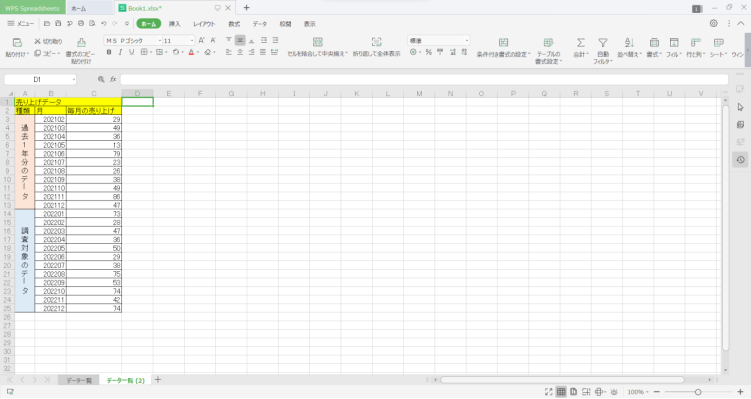This screenshot has height=399, width=751.
Task: Apply italic formatting to the cell
Action: [x=120, y=52]
